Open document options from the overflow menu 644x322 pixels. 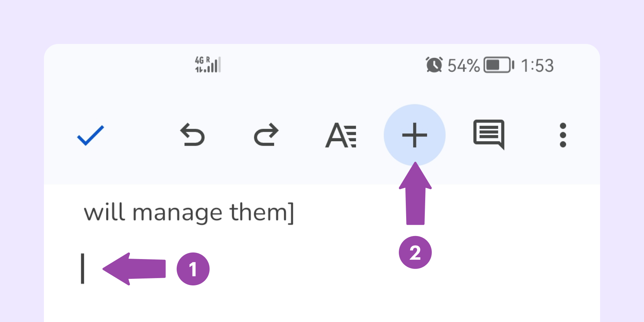point(562,135)
